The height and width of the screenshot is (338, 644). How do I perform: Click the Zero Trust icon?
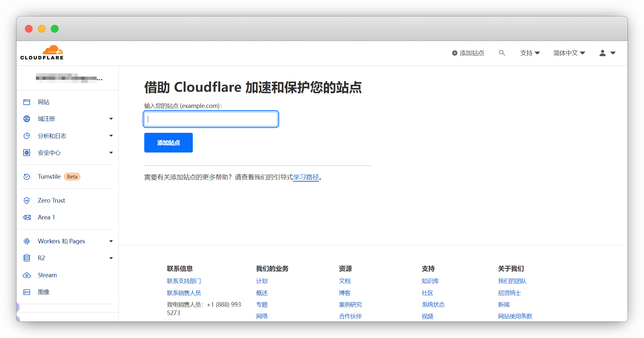pyautogui.click(x=27, y=201)
